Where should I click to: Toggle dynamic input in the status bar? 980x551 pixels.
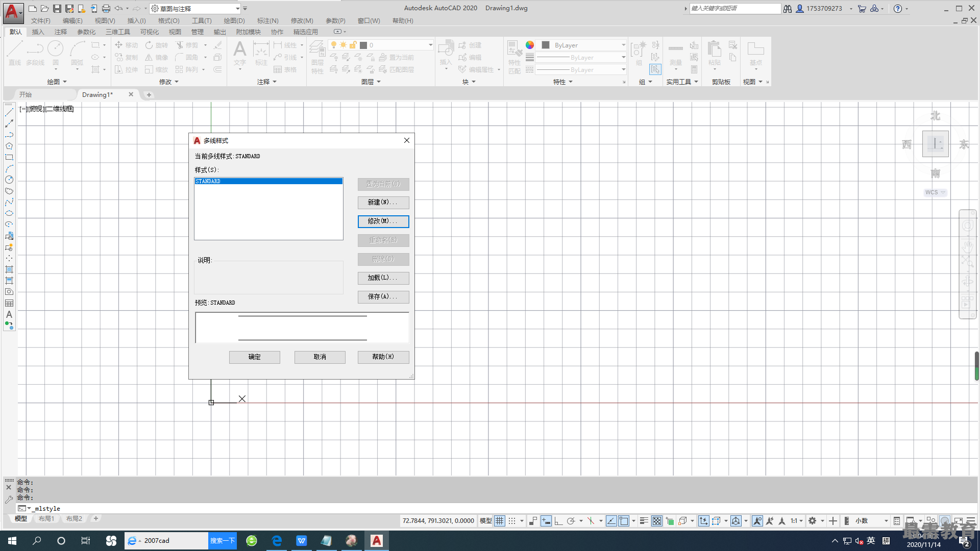point(546,521)
